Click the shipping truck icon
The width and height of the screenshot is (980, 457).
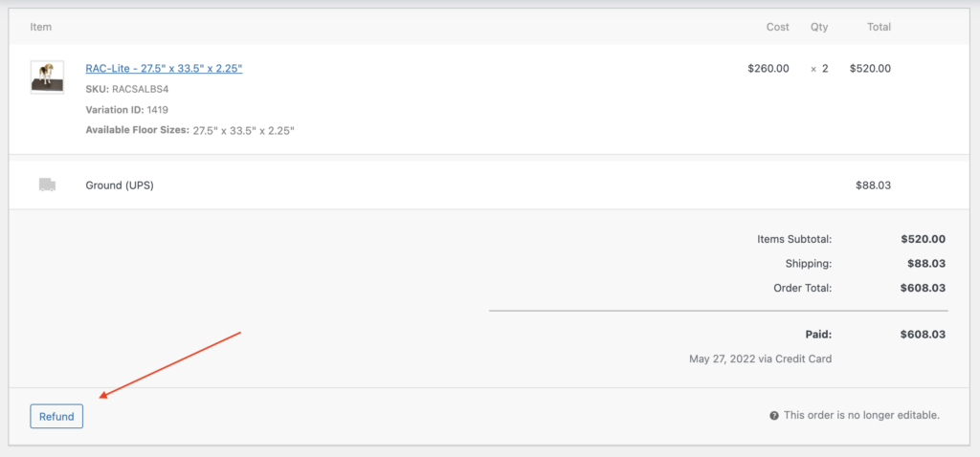point(48,185)
